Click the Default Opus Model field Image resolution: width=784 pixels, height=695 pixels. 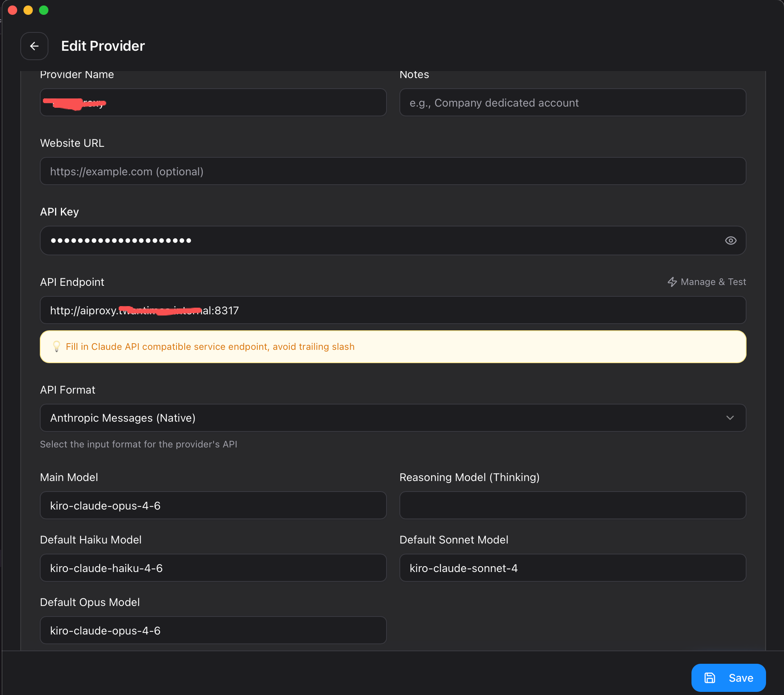(213, 631)
